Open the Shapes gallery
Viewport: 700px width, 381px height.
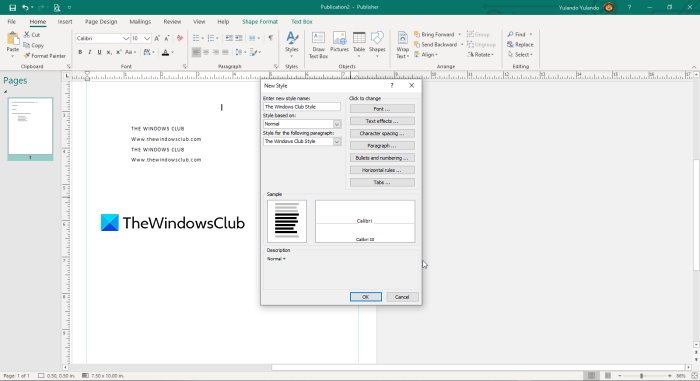377,44
